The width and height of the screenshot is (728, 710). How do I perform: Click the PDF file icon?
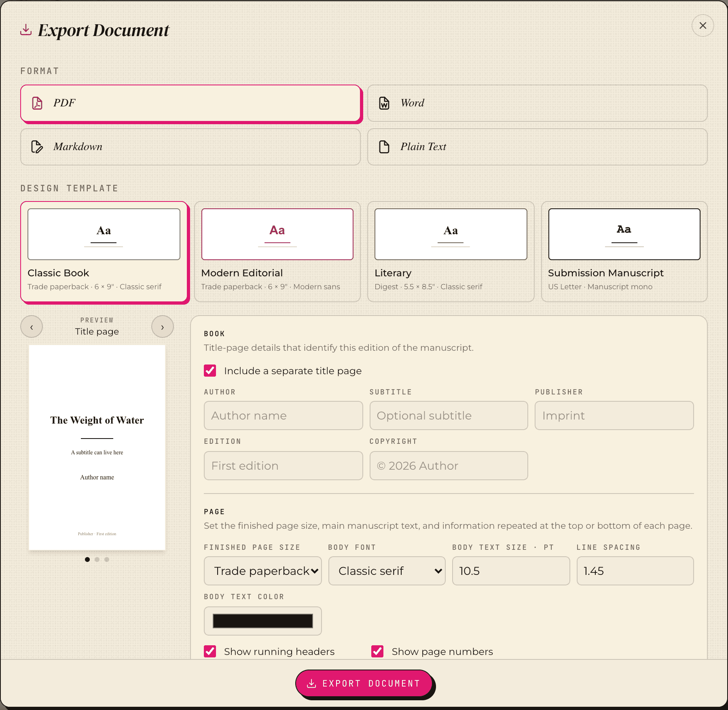click(x=37, y=103)
